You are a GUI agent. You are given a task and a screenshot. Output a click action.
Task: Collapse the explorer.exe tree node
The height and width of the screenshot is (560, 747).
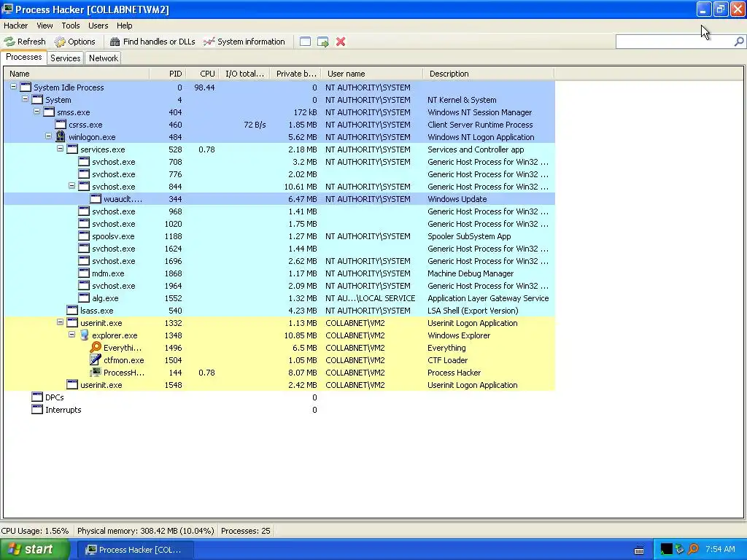click(72, 334)
